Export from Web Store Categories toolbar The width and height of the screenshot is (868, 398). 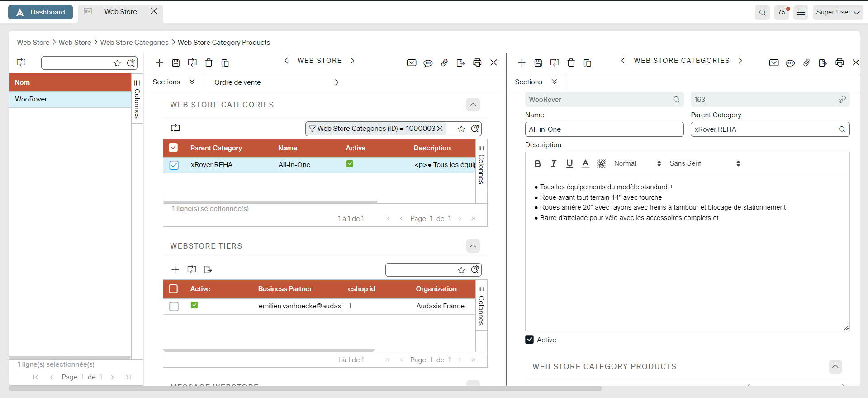point(823,63)
